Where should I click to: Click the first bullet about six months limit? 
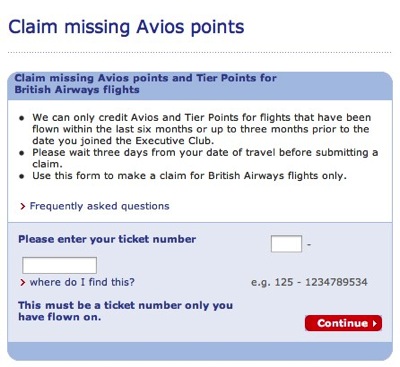202,129
